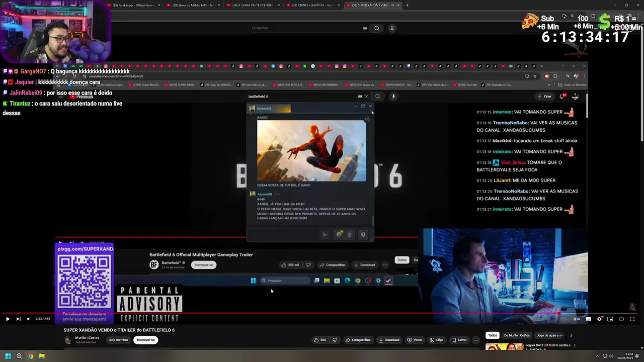Toggle the autoplay switch in player
Image resolution: width=644 pixels, height=362 pixels.
click(x=577, y=319)
